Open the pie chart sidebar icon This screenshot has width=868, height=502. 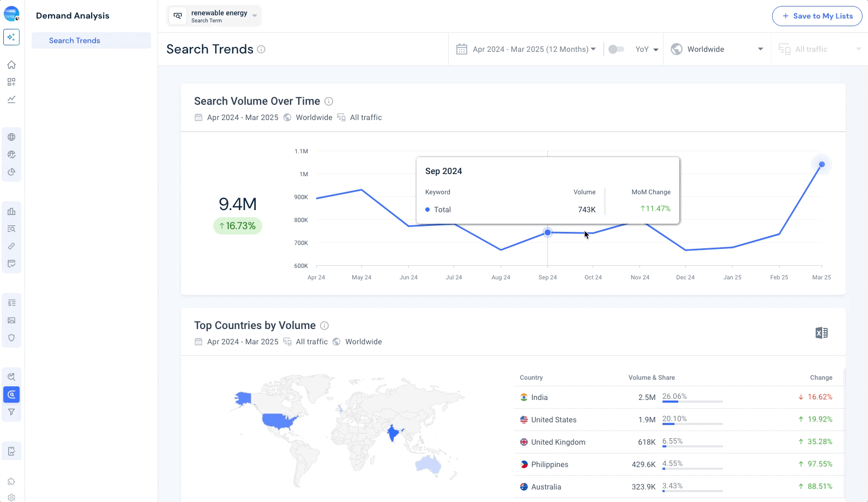click(x=11, y=172)
